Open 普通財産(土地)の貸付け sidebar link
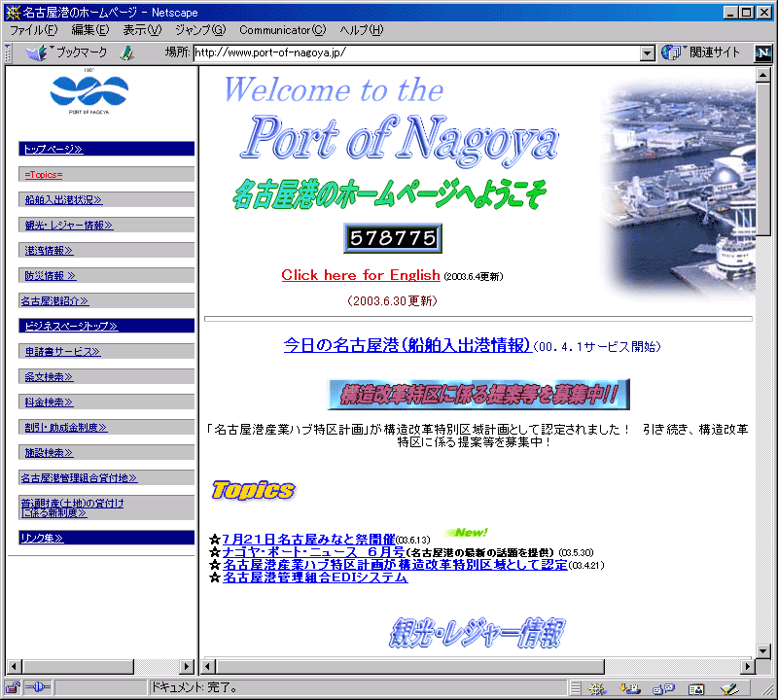This screenshot has width=778, height=700. click(72, 508)
